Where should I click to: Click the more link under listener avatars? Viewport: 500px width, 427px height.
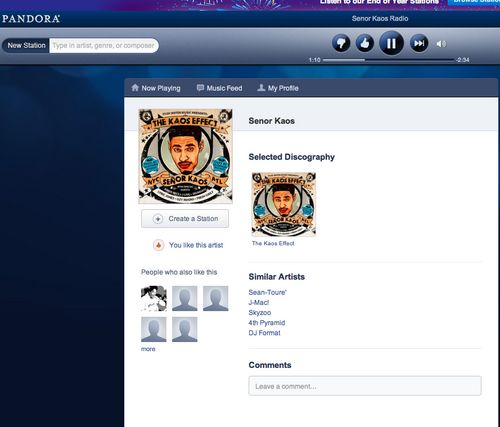tap(148, 349)
